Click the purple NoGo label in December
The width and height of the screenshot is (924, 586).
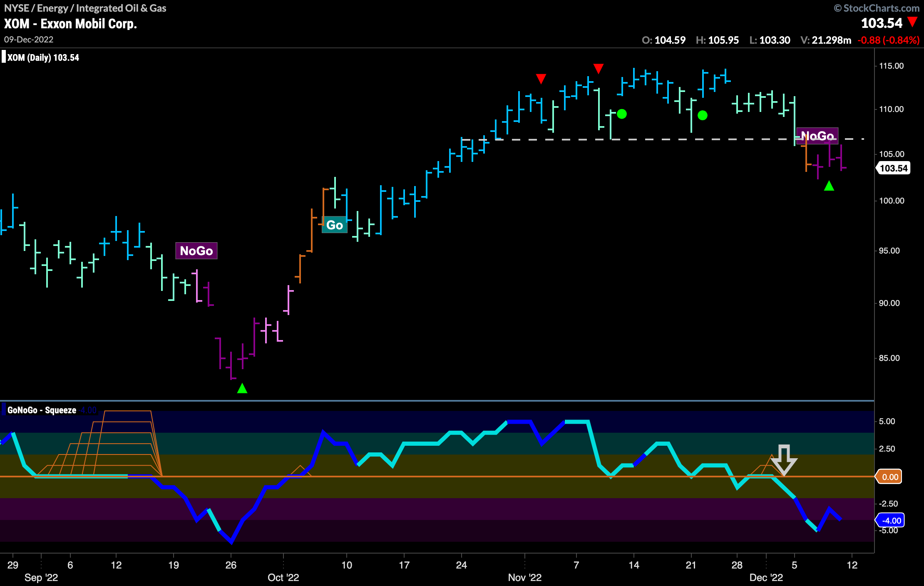pos(817,136)
